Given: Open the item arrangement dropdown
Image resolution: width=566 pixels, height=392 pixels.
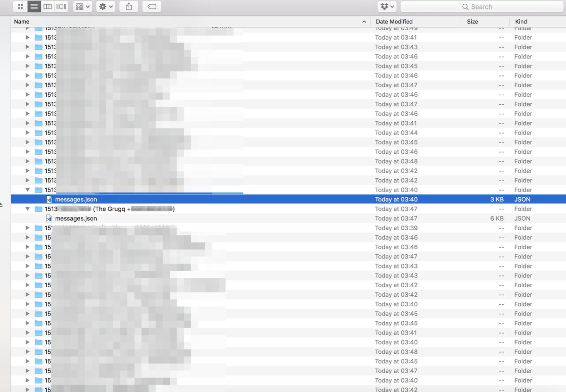Looking at the screenshot, I should tap(83, 7).
